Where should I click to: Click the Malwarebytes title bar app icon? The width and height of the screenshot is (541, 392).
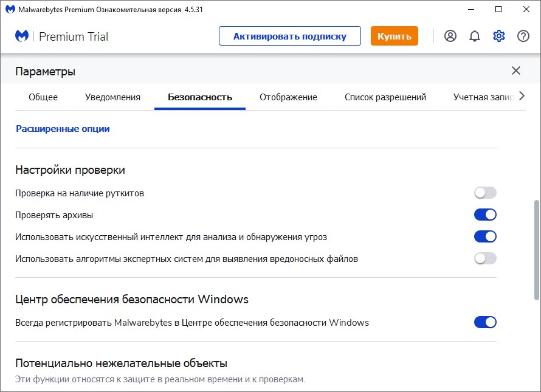click(10, 9)
